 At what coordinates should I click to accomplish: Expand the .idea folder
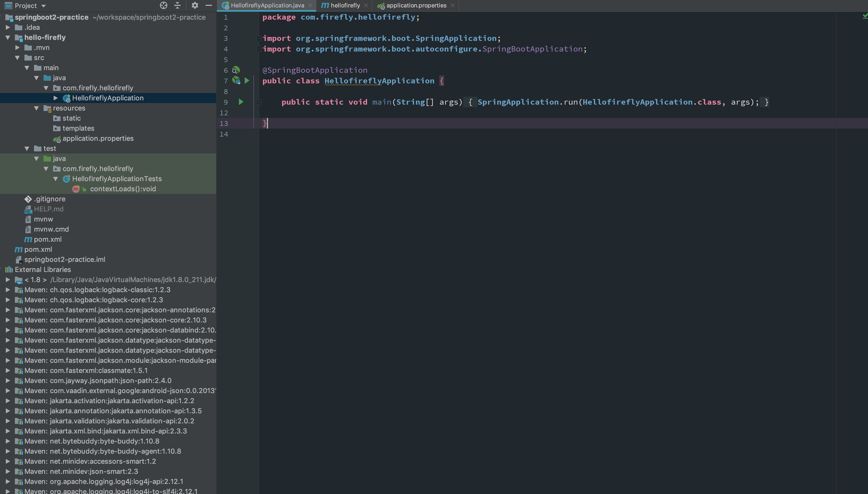point(8,28)
